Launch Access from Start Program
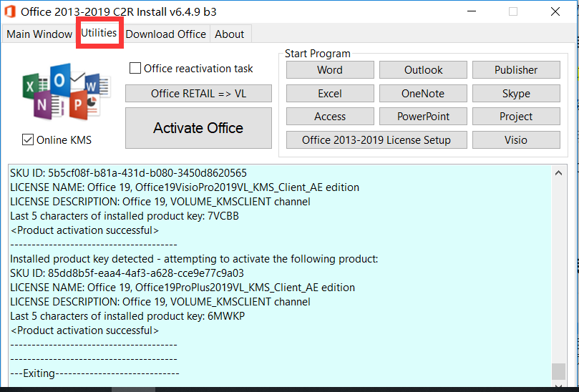Image resolution: width=579 pixels, height=392 pixels. (x=330, y=117)
